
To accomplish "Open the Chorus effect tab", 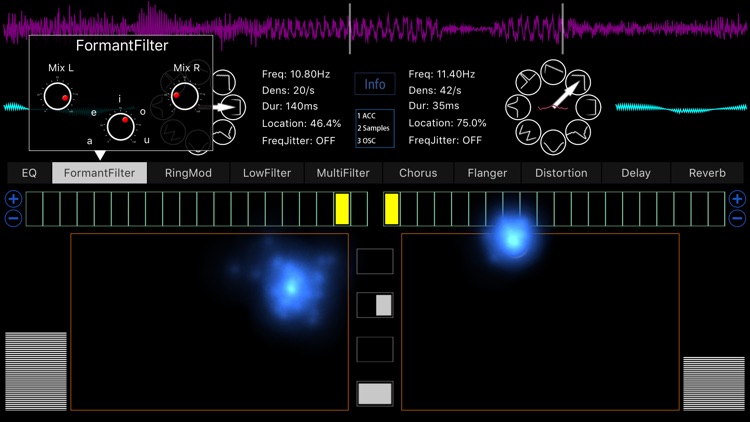I will click(418, 173).
